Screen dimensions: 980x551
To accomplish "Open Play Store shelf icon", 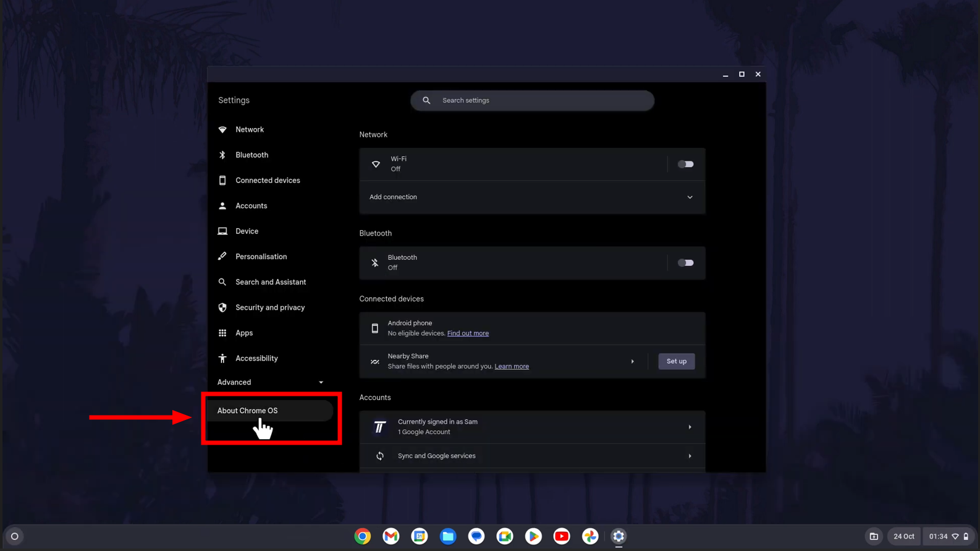I will [533, 536].
